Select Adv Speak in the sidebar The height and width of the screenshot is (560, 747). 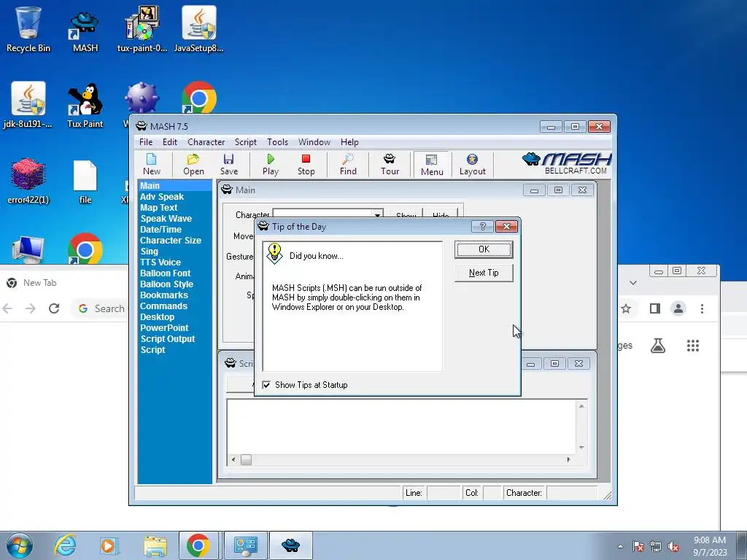[x=161, y=197]
